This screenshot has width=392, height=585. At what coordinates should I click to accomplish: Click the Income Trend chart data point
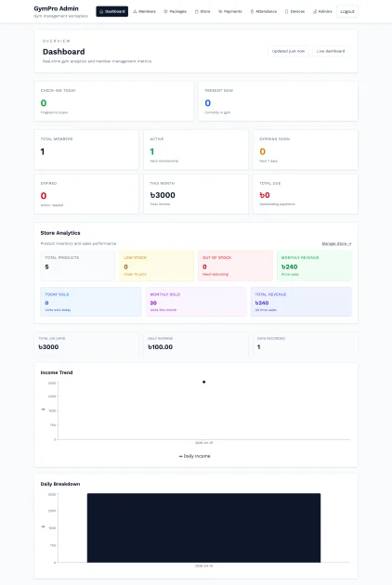click(x=203, y=382)
